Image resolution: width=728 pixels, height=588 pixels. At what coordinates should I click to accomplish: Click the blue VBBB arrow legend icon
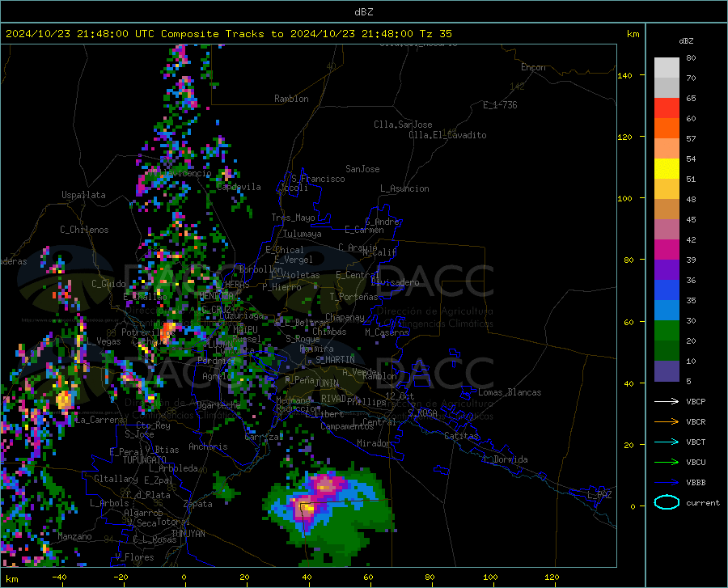pos(667,482)
